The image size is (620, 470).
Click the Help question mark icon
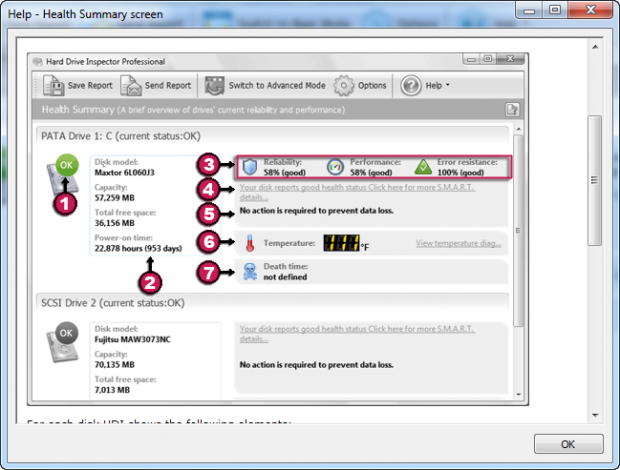coord(411,85)
